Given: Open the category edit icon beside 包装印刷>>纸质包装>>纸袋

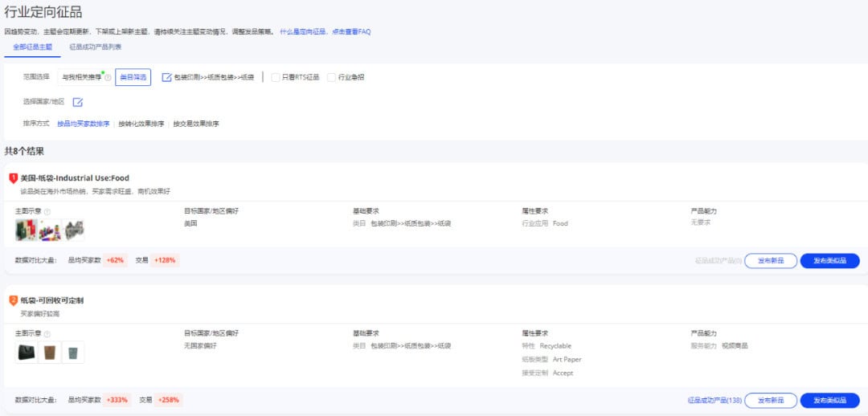Looking at the screenshot, I should pos(166,77).
